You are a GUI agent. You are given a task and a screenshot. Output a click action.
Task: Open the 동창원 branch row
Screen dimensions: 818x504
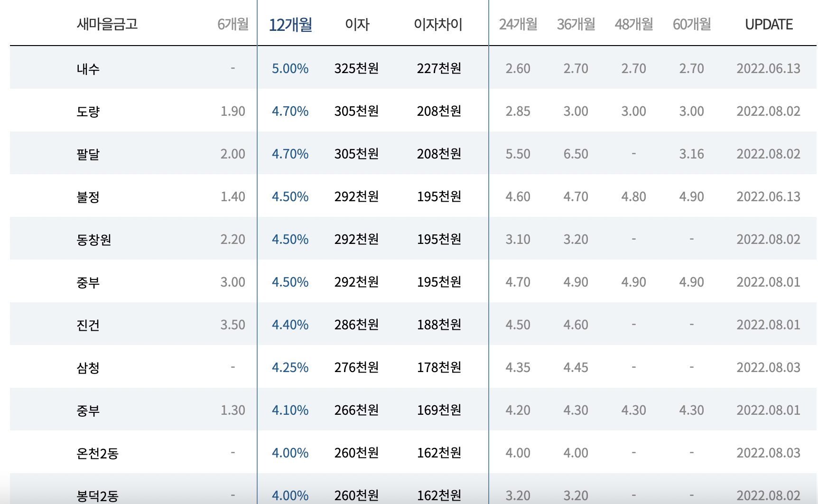413,239
